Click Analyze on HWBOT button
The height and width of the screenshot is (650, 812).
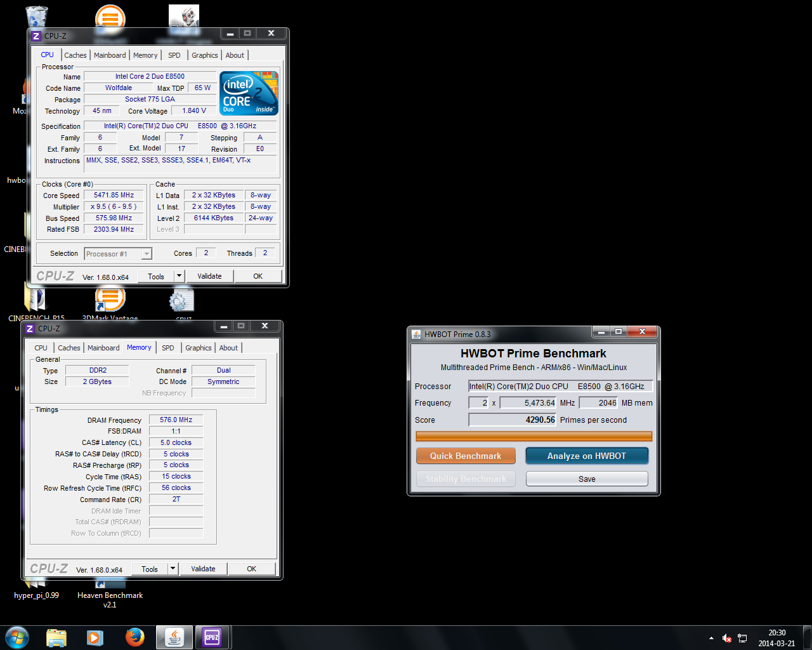(587, 456)
